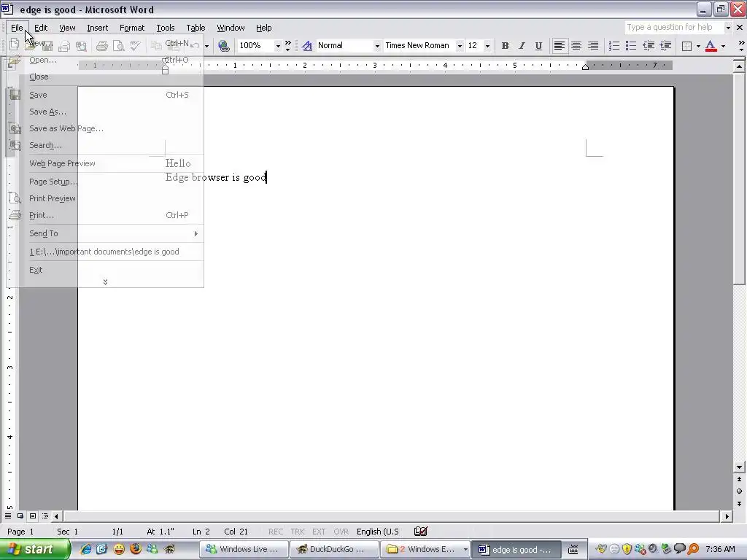Open the help question box dropdown arrow

[x=728, y=28]
